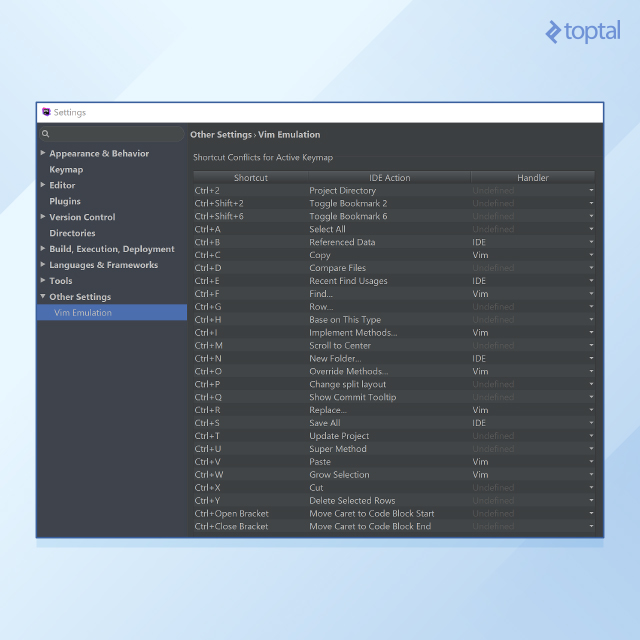The height and width of the screenshot is (640, 640).
Task: Open handler dropdown for Ctrl+O
Action: click(x=591, y=371)
